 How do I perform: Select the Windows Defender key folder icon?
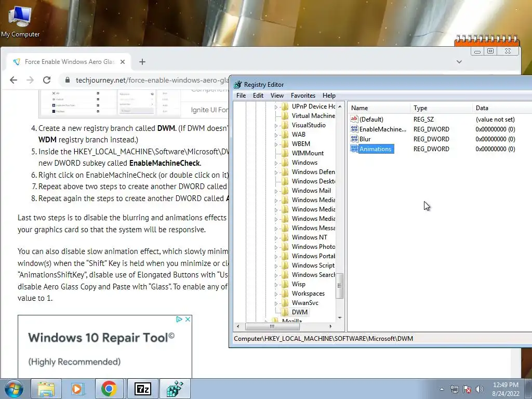click(285, 171)
